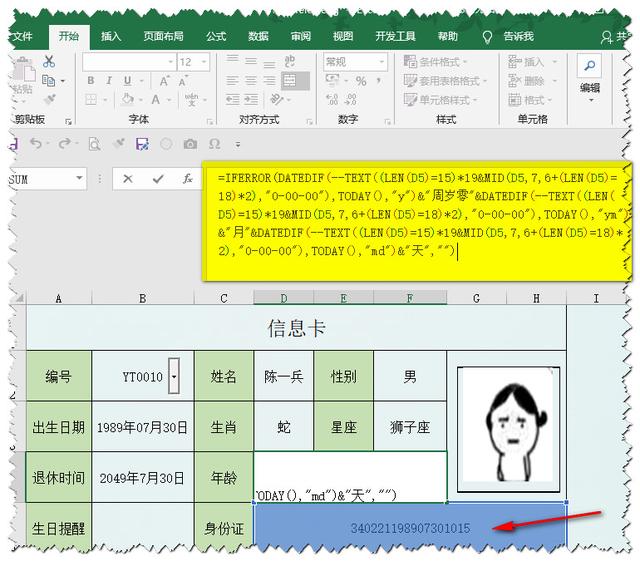The width and height of the screenshot is (640, 561).
Task: Open the Borders button
Action: pyautogui.click(x=91, y=99)
